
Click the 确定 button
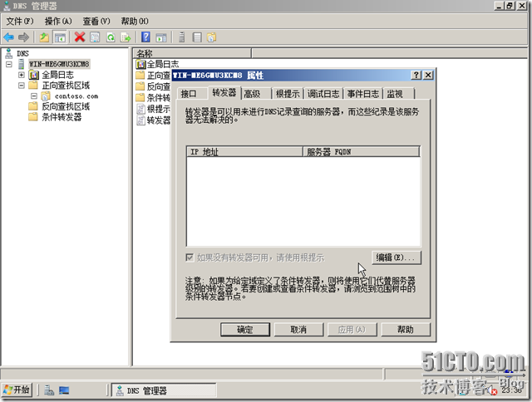[245, 330]
